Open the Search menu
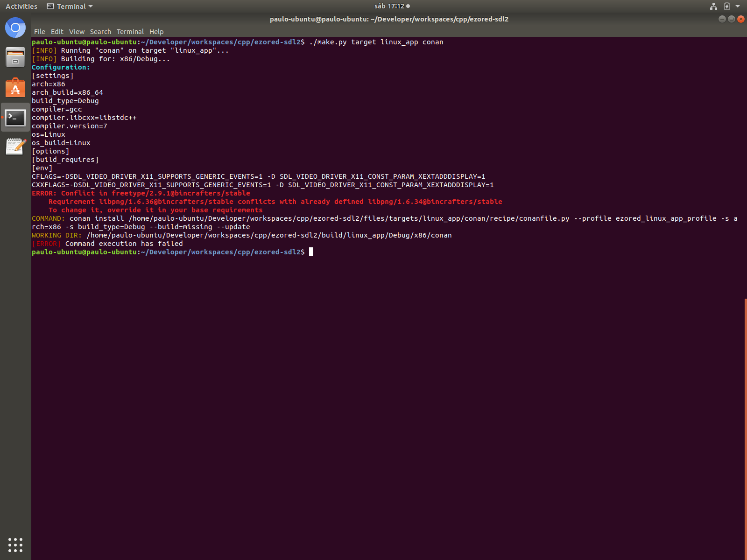The width and height of the screenshot is (747, 560). pyautogui.click(x=100, y=31)
